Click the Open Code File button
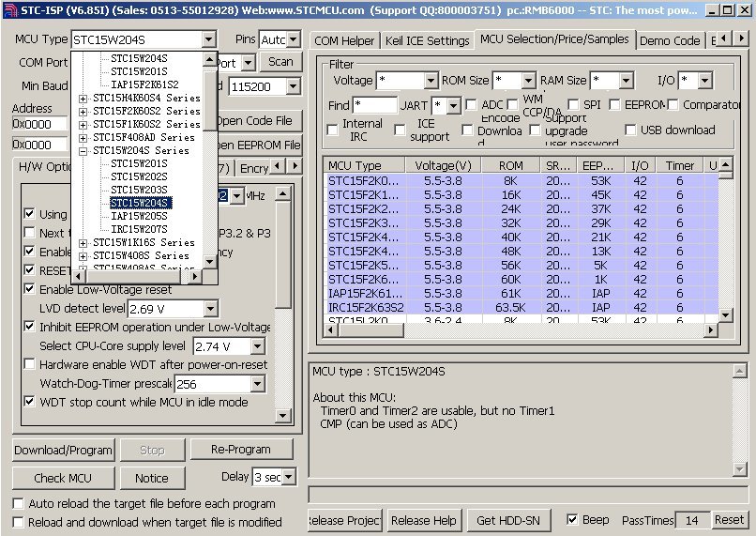The image size is (756, 536). (259, 120)
